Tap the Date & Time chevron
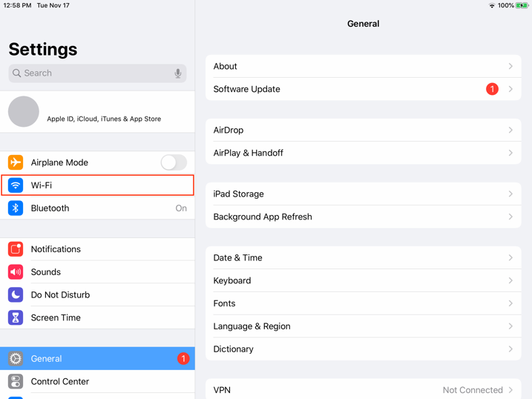The image size is (532, 399). [510, 257]
